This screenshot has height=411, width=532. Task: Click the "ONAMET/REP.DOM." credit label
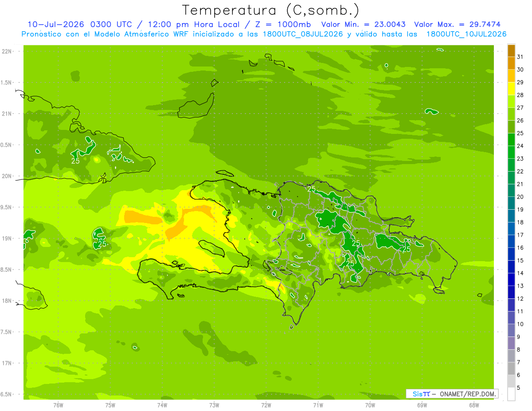pos(468,394)
